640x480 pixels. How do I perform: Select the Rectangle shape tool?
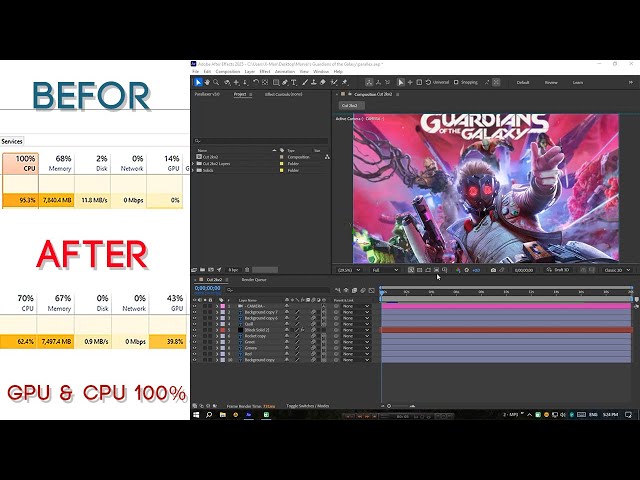(276, 82)
